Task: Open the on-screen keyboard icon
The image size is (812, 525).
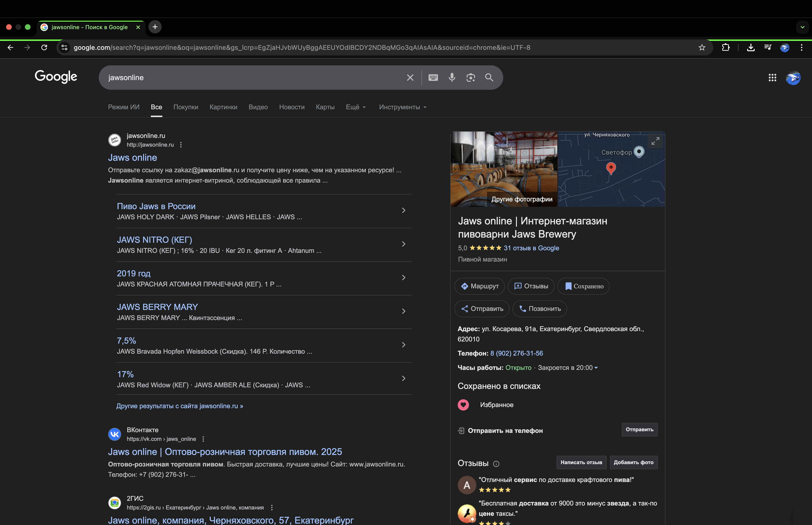Action: [x=433, y=77]
